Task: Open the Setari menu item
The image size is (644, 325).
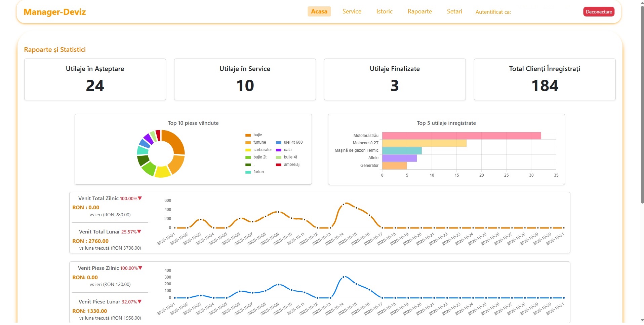Action: click(454, 11)
